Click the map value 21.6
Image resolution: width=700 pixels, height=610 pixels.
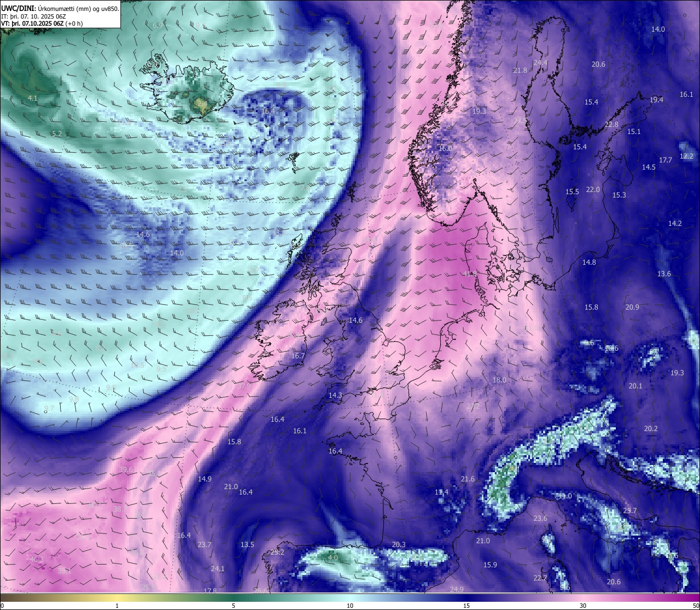(468, 479)
